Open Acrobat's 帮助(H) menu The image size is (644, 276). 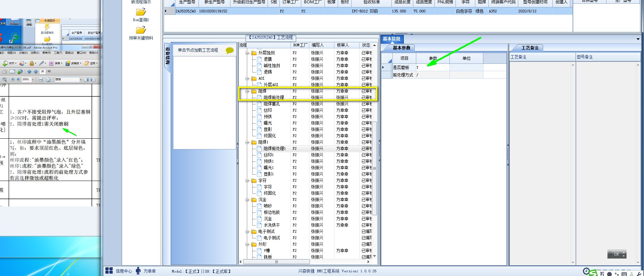(93, 53)
